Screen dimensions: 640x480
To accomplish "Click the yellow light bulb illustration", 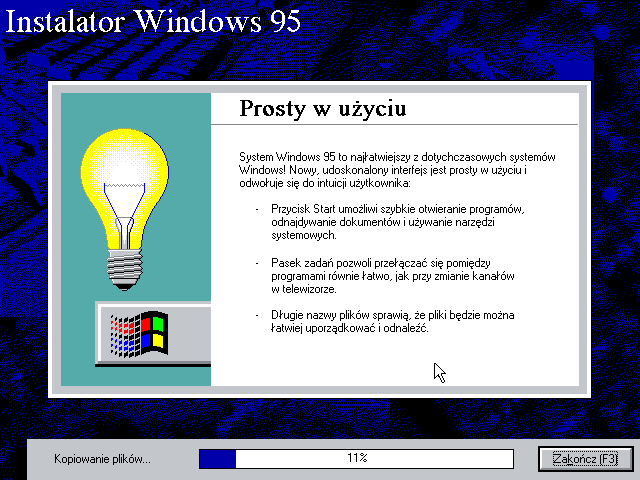I will (124, 209).
